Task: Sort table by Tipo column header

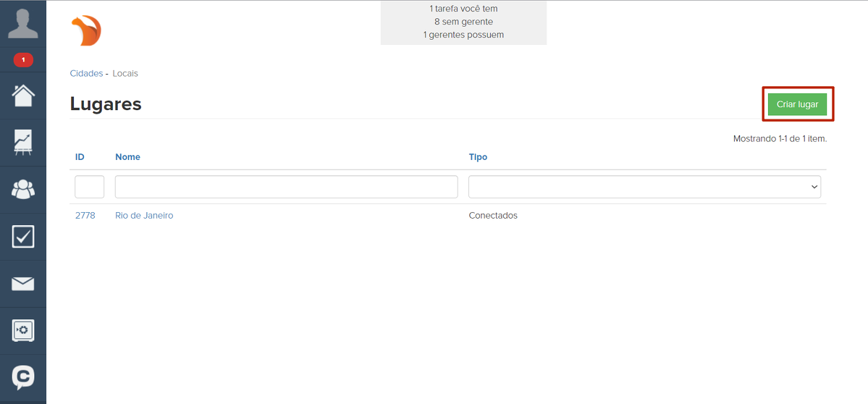Action: click(x=478, y=156)
